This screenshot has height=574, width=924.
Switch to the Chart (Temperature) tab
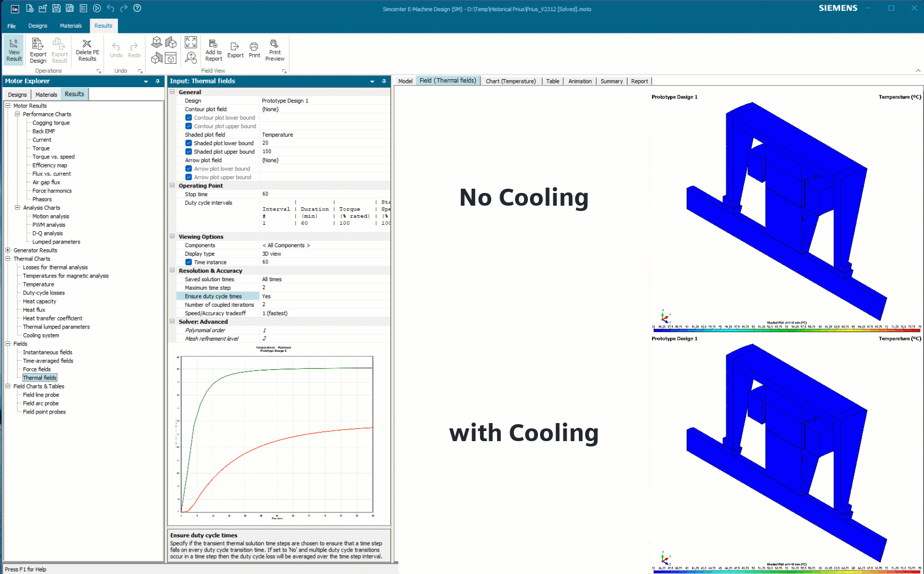(x=510, y=81)
